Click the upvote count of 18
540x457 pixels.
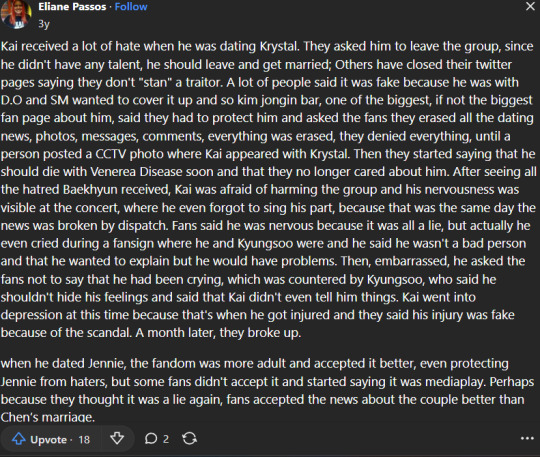[84, 440]
